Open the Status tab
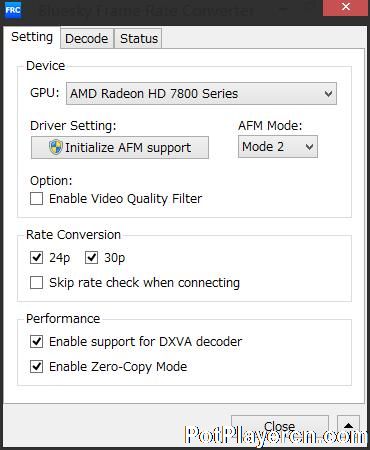Viewport: 370px width, 450px height. point(139,39)
